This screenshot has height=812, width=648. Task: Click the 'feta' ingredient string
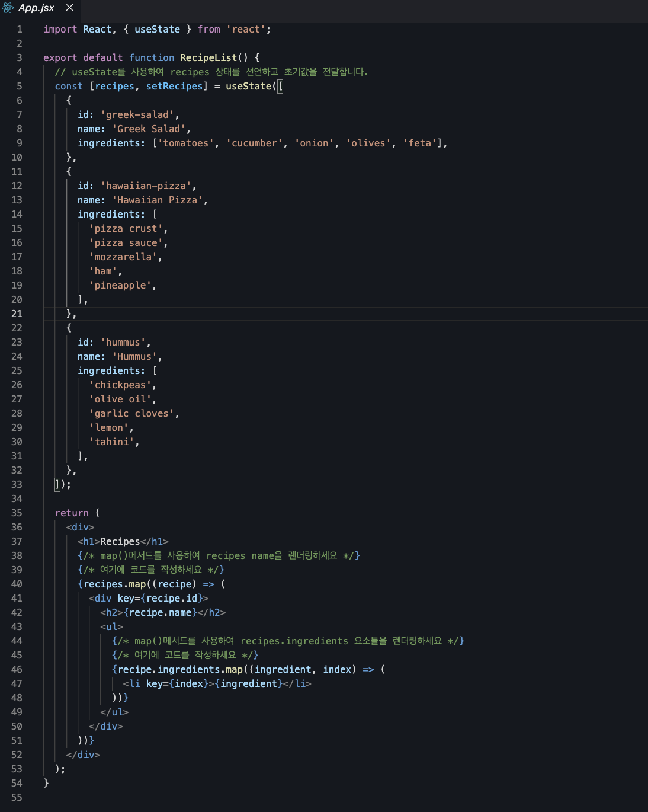coord(420,143)
